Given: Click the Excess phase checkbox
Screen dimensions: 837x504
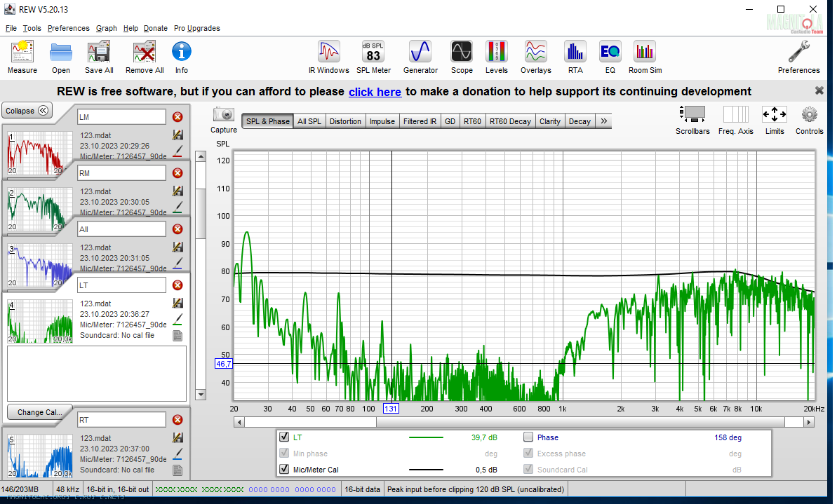Looking at the screenshot, I should coord(528,454).
